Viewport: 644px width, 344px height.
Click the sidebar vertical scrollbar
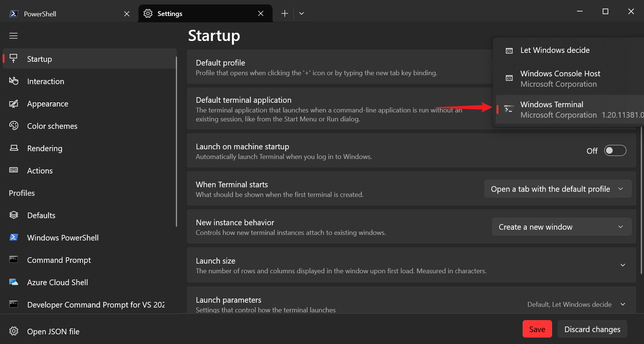[x=176, y=141]
